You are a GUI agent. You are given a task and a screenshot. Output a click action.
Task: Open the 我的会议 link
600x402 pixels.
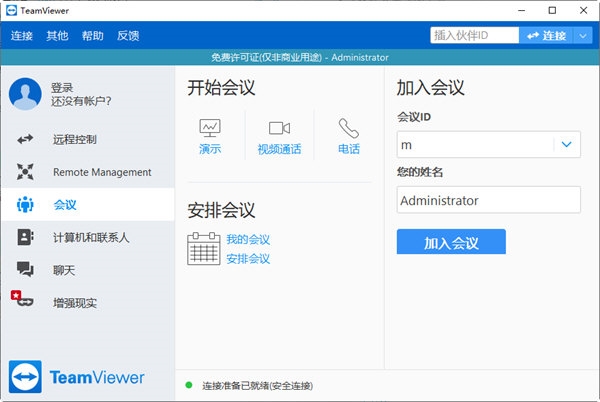click(x=248, y=239)
